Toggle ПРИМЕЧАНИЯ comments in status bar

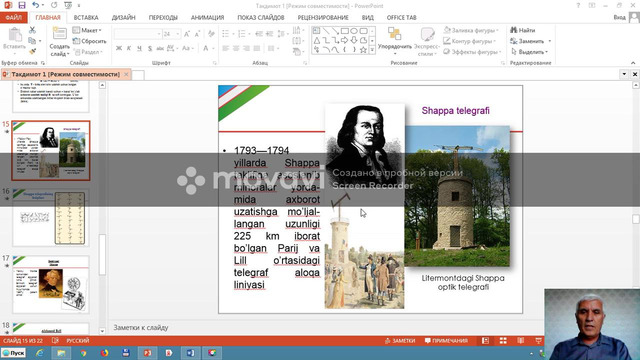tap(446, 340)
